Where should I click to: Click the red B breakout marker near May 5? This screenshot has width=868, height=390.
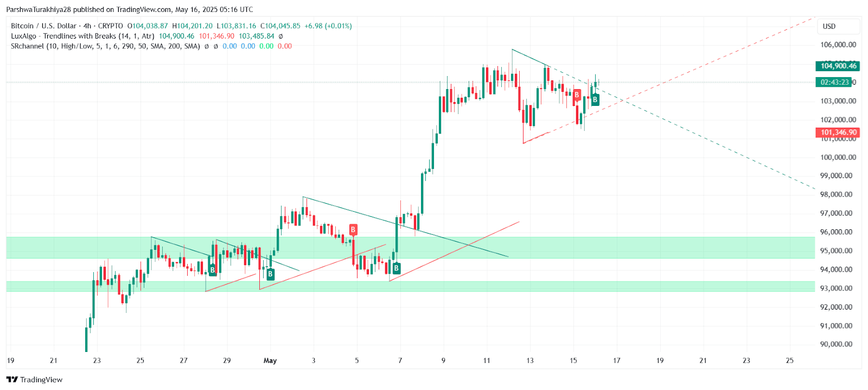point(353,230)
